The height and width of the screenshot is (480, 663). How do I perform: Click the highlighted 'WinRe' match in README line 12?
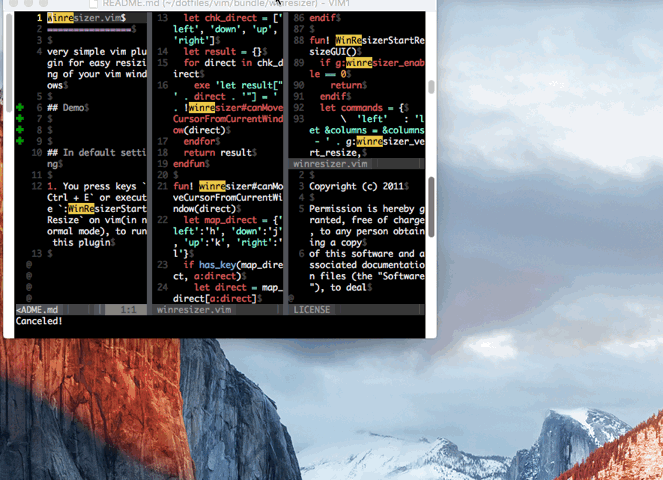pos(81,208)
